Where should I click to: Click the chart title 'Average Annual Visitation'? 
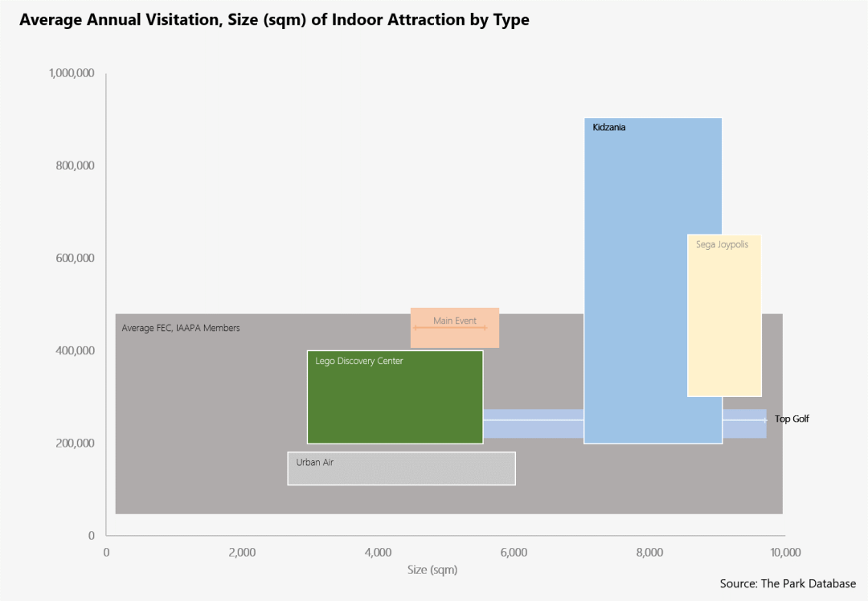(x=274, y=20)
